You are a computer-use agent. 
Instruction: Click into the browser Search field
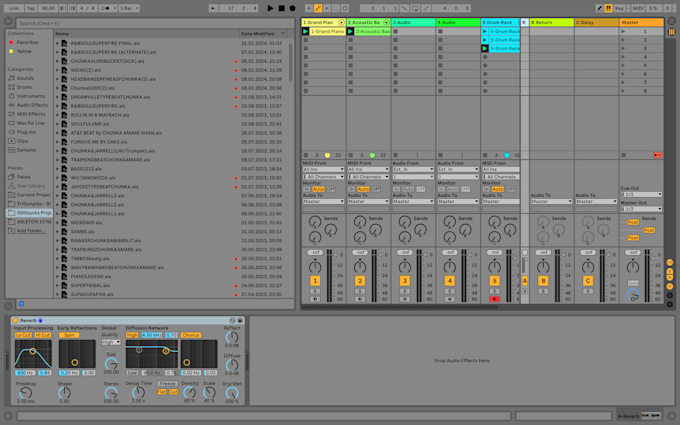pos(155,23)
